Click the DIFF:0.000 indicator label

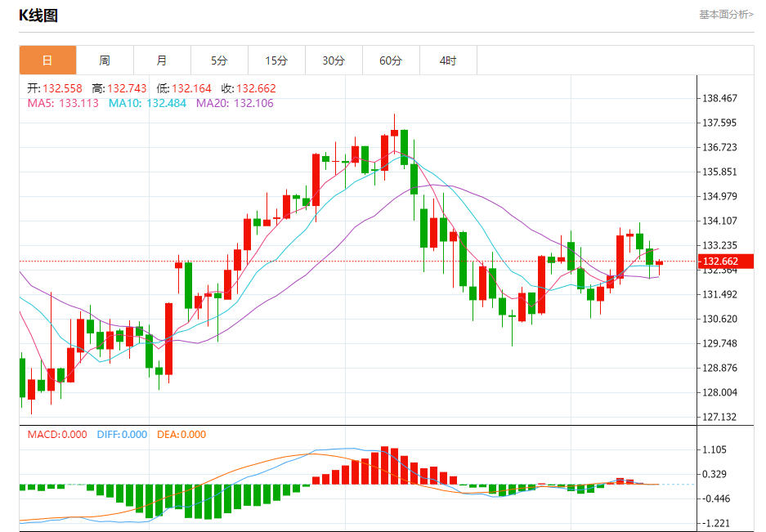click(x=122, y=434)
